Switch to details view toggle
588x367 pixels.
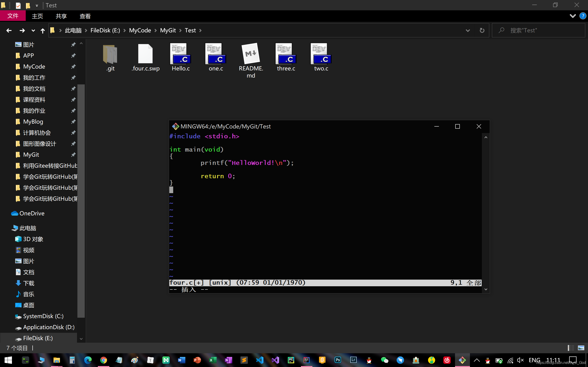571,348
